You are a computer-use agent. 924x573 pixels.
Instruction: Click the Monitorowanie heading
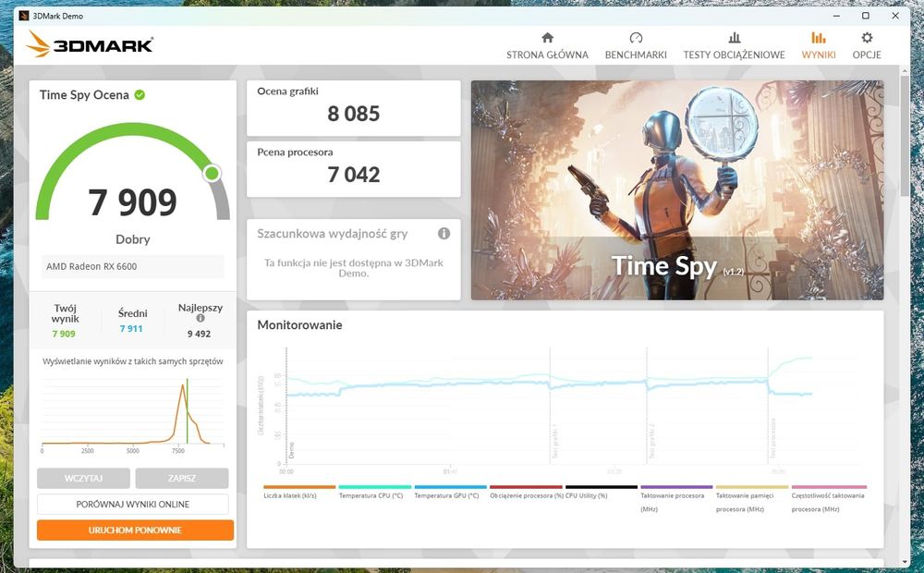(x=299, y=324)
